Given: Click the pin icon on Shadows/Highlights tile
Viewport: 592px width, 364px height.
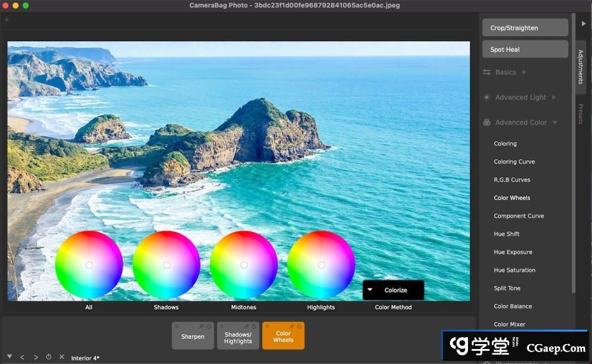Looking at the screenshot, I should click(246, 326).
